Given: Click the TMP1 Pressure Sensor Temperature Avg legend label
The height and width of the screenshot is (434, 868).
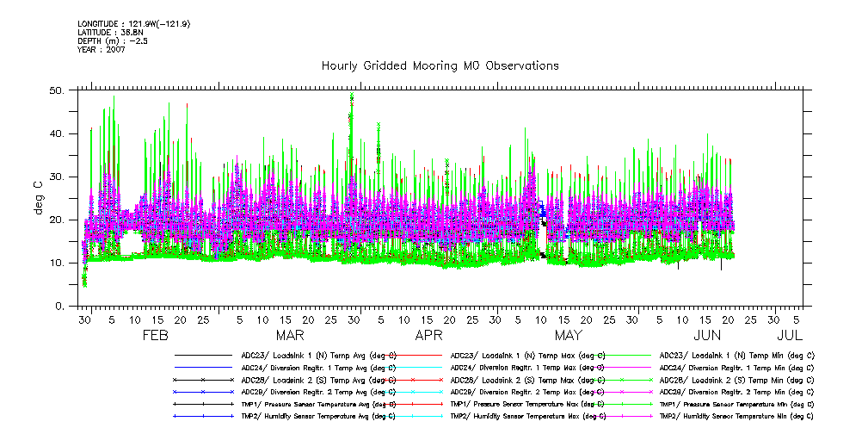Looking at the screenshot, I should (318, 404).
